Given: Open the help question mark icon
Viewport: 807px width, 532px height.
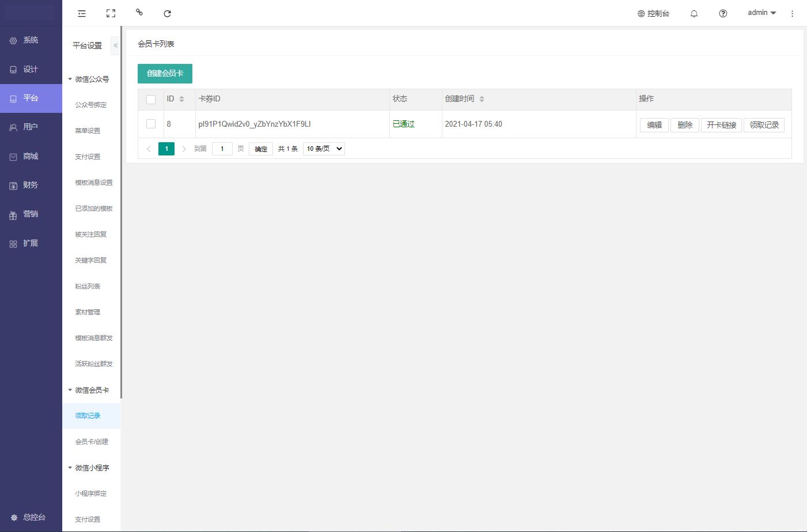Looking at the screenshot, I should click(x=723, y=13).
